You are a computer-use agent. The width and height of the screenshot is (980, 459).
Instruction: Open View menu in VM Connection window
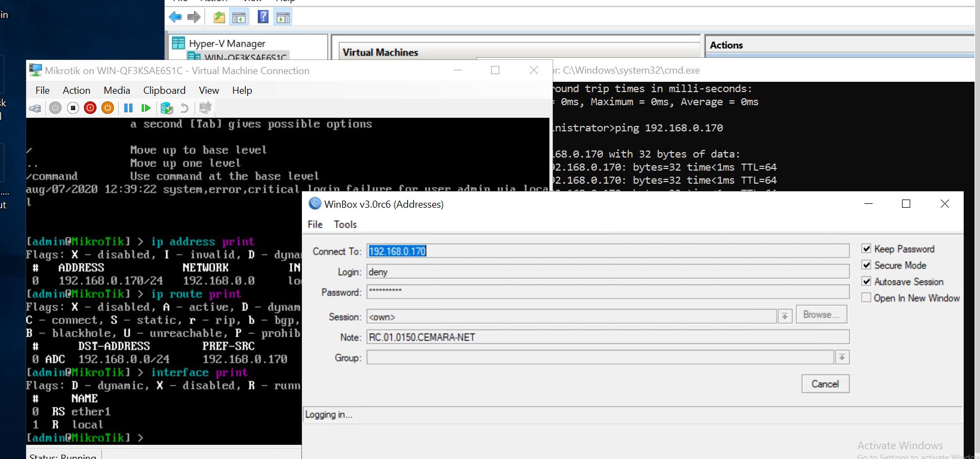pyautogui.click(x=209, y=90)
